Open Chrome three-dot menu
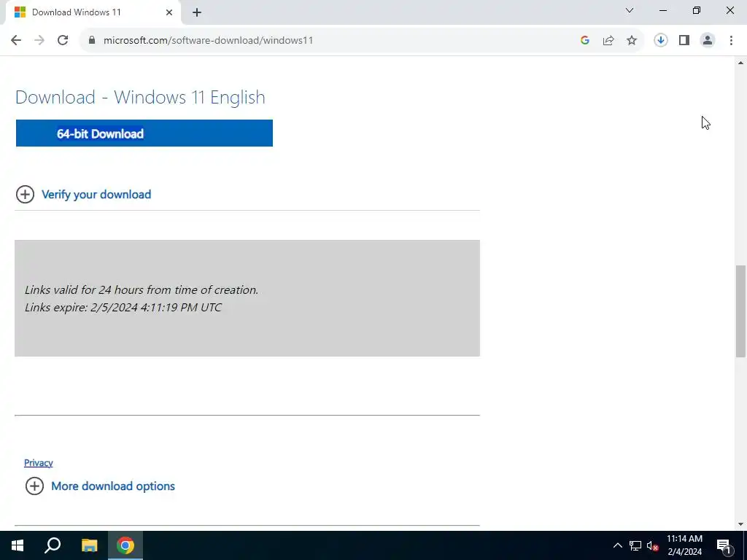The width and height of the screenshot is (747, 560). click(x=731, y=41)
